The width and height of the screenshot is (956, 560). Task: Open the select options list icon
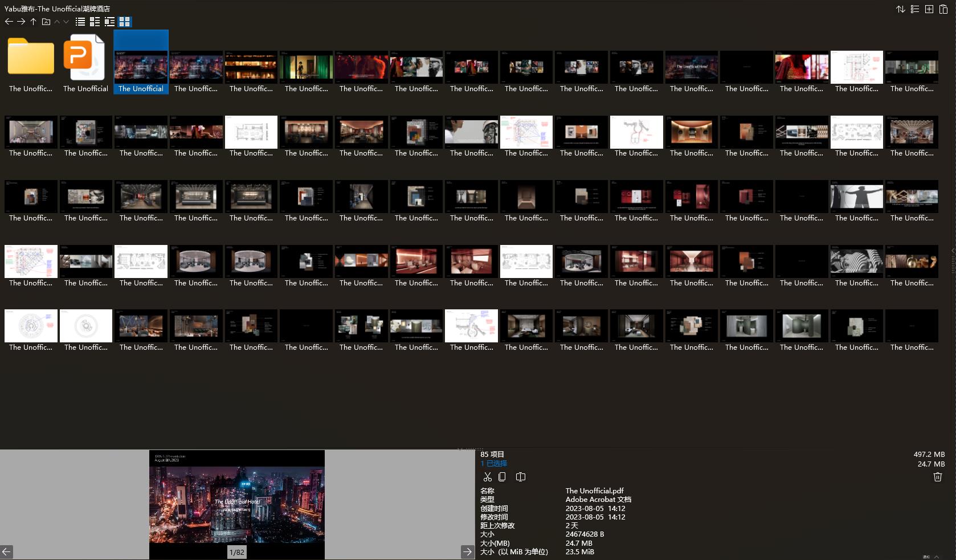tap(915, 9)
